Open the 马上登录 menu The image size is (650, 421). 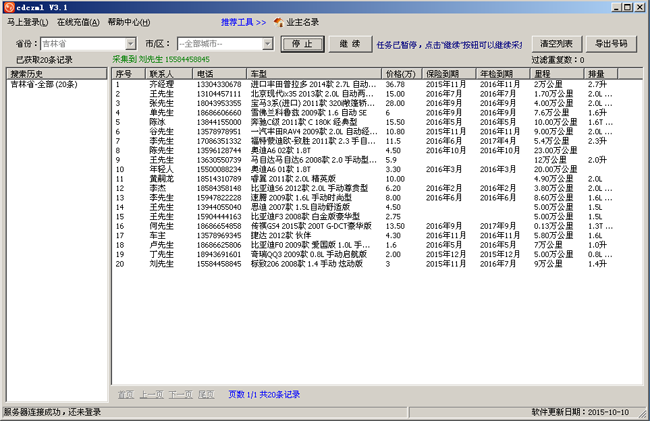[27, 21]
